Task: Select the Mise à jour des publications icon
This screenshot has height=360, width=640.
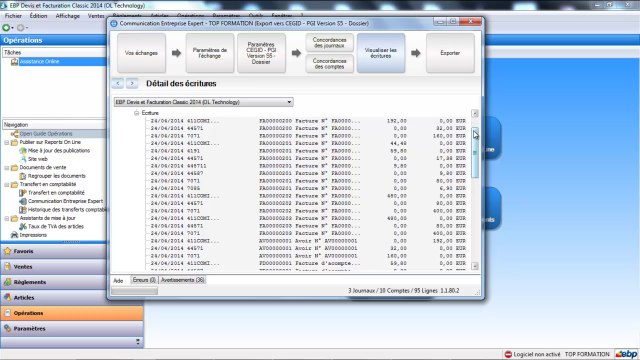Action: (x=23, y=151)
